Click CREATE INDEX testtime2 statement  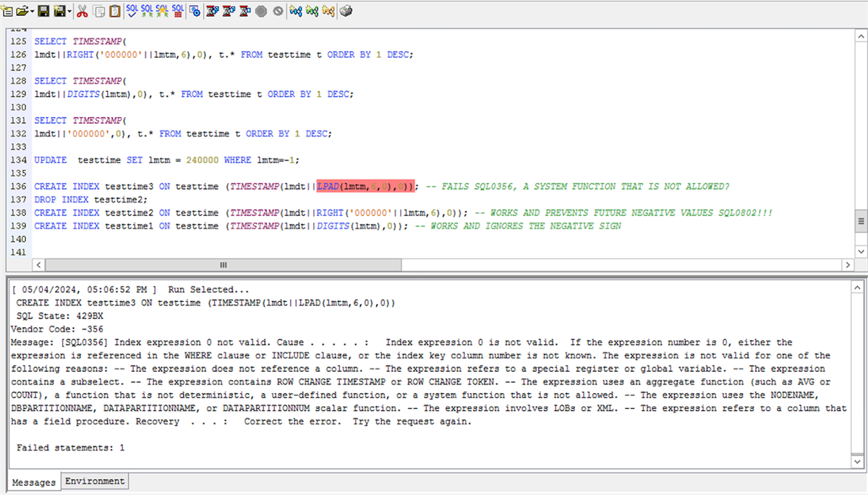250,213
